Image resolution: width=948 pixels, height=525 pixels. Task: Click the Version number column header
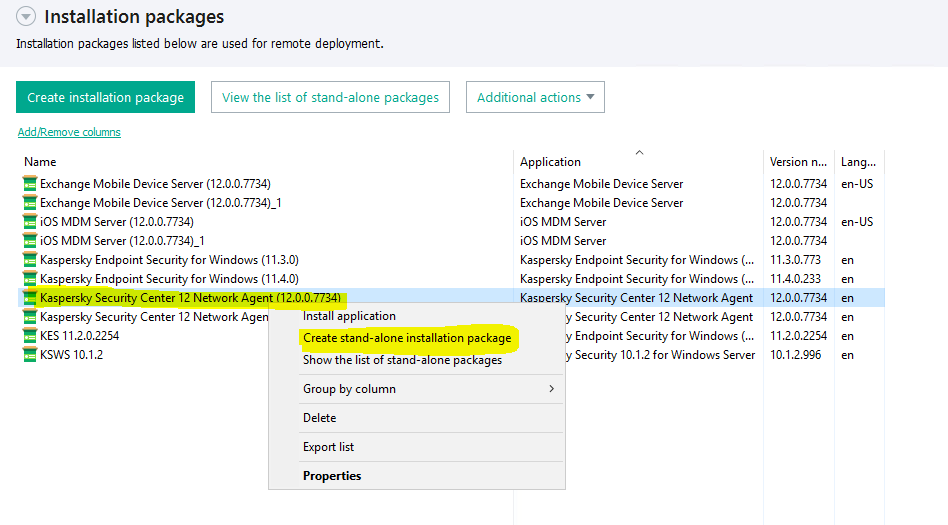[x=797, y=162]
